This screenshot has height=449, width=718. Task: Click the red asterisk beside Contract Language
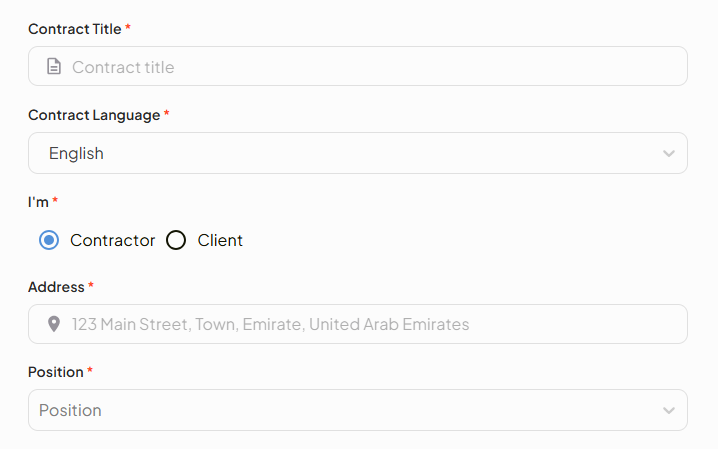(166, 114)
